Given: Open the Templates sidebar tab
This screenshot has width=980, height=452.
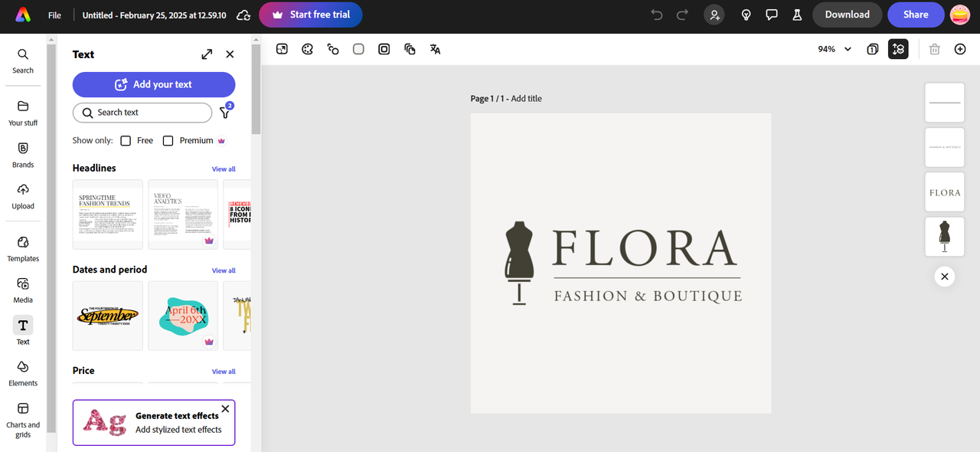Looking at the screenshot, I should click(x=23, y=249).
